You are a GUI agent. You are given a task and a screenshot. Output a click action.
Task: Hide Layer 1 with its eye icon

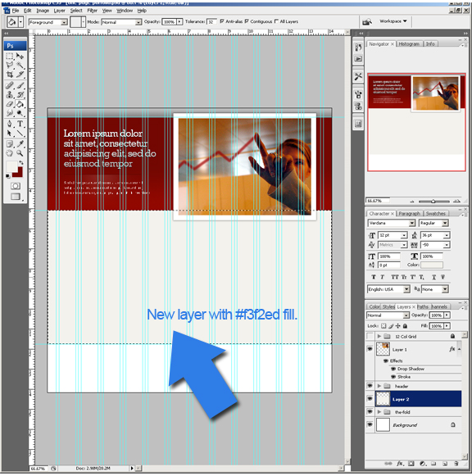coord(370,349)
